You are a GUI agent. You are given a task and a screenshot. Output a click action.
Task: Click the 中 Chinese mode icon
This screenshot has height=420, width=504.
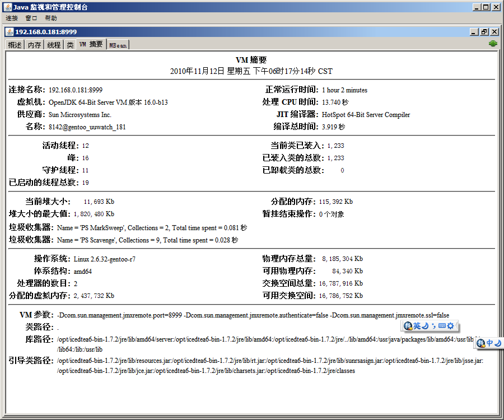489,343
